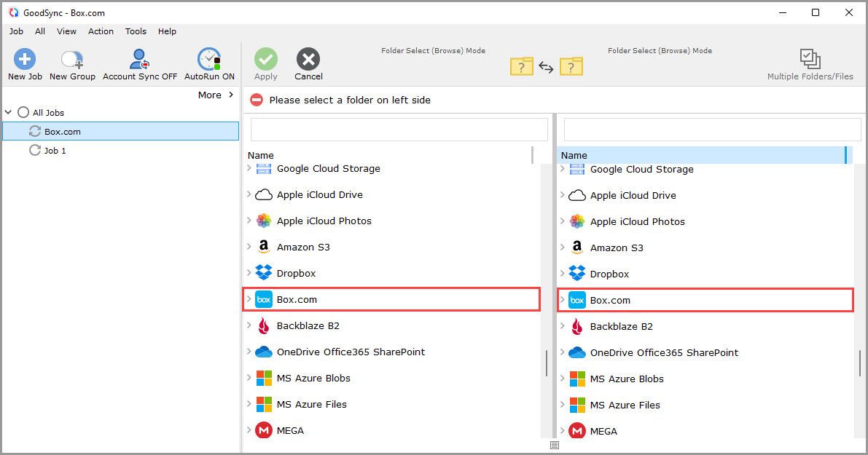Click the green Apply checkmark icon
This screenshot has width=868, height=455.
click(x=266, y=59)
